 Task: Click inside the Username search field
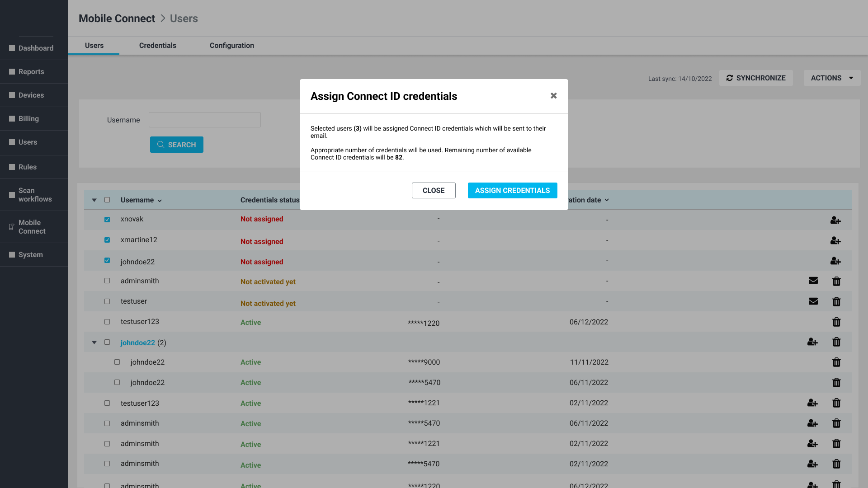click(x=204, y=120)
